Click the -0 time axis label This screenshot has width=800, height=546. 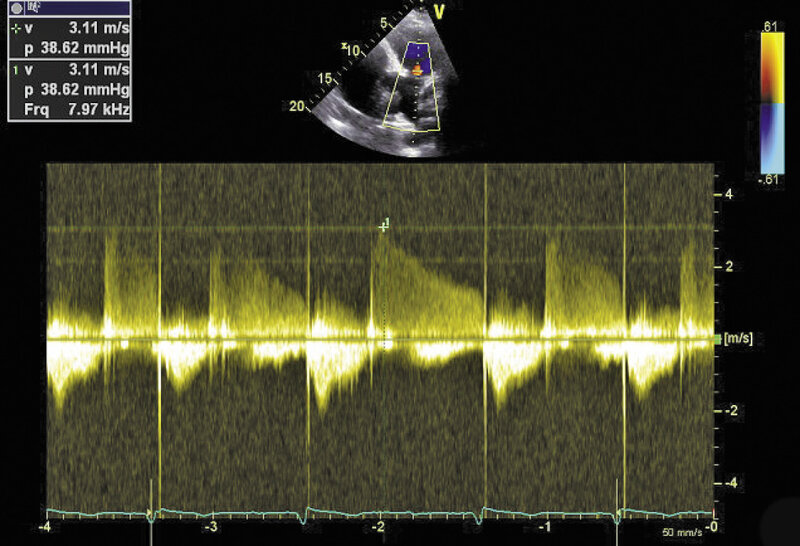(x=712, y=527)
